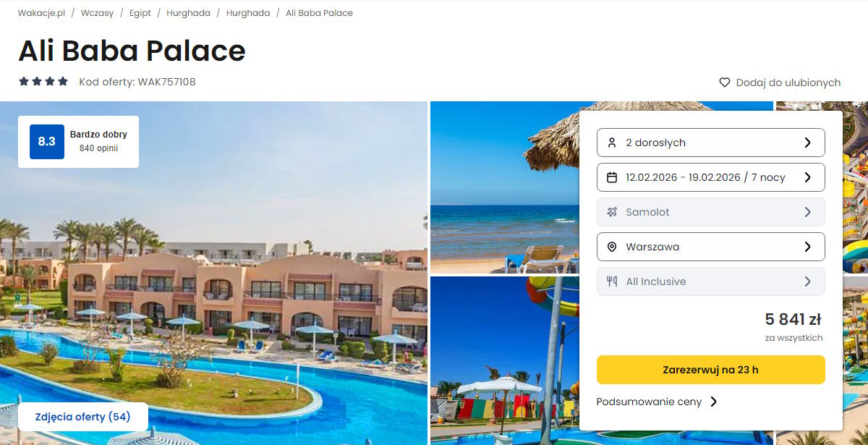
Task: Open the Egipt breadcrumb link
Action: [x=140, y=13]
